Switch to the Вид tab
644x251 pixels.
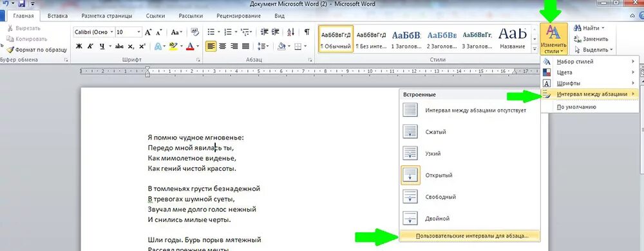[279, 16]
